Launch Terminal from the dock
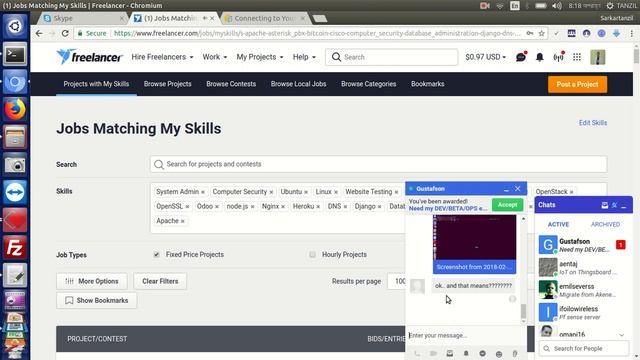The width and height of the screenshot is (640, 360). (x=15, y=54)
